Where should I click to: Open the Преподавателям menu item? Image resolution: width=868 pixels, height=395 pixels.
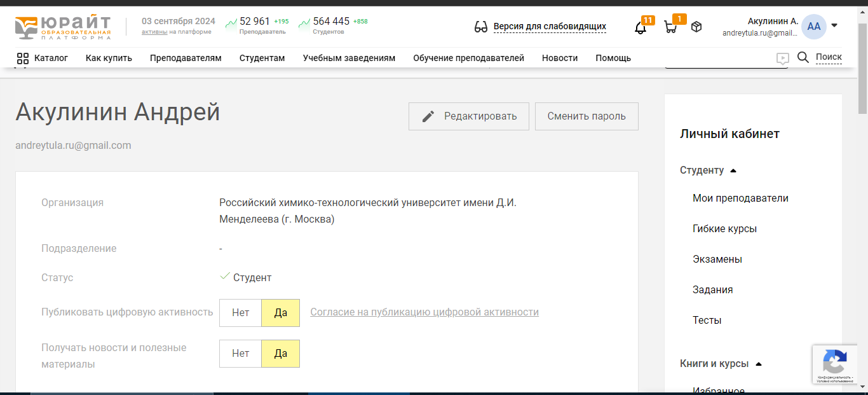click(186, 58)
